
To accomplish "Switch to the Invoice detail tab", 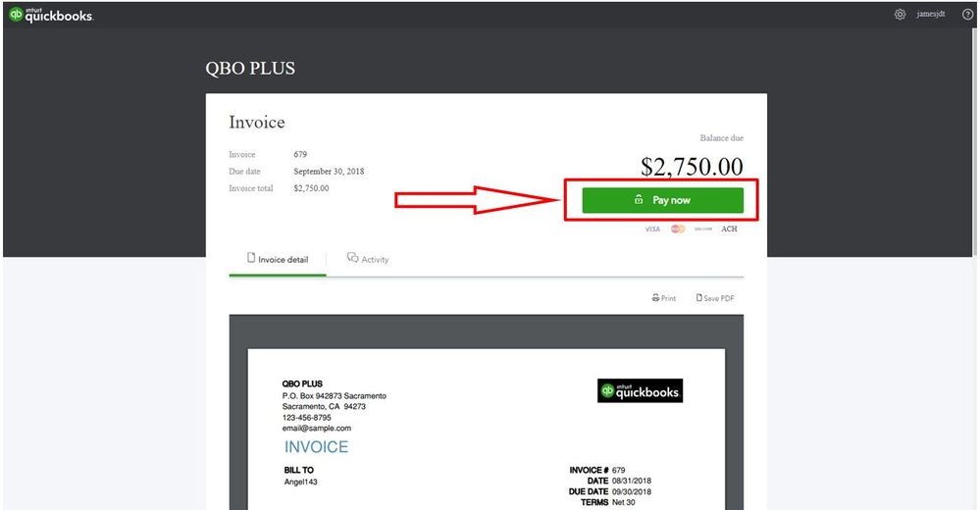I will pos(278,260).
